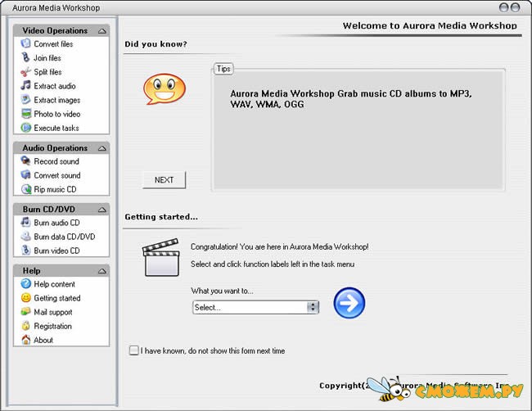The image size is (532, 411).
Task: Click the Burn audio CD icon
Action: tap(26, 222)
